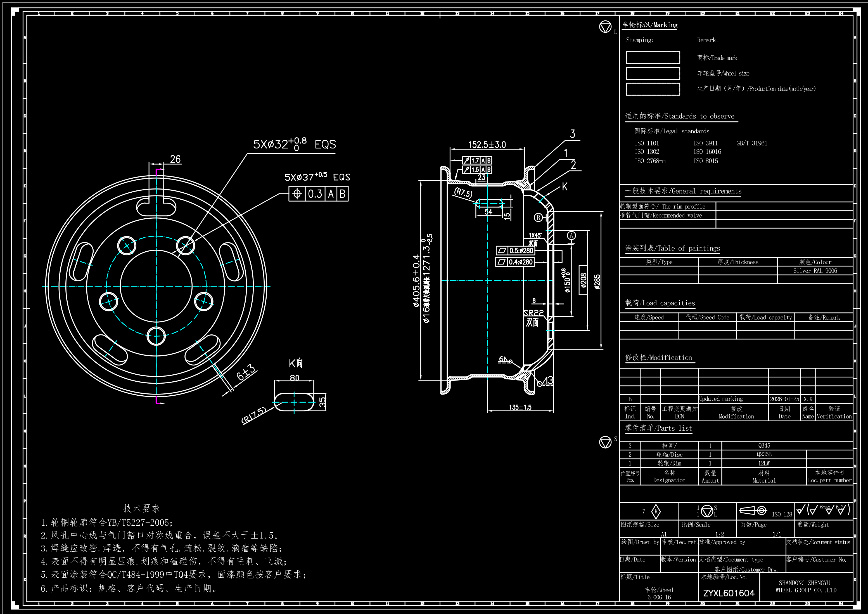Click position tolerance symbol in 0.3 A B frame
The image size is (868, 614).
(297, 194)
